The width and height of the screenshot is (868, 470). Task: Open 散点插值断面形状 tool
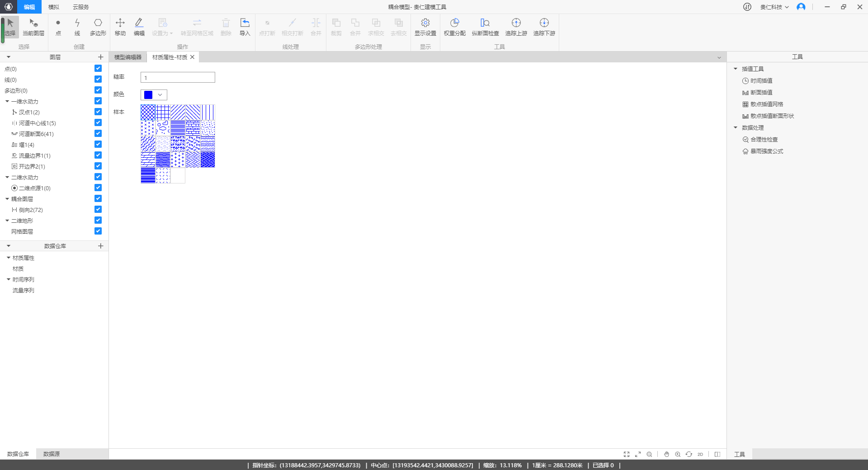pyautogui.click(x=768, y=116)
